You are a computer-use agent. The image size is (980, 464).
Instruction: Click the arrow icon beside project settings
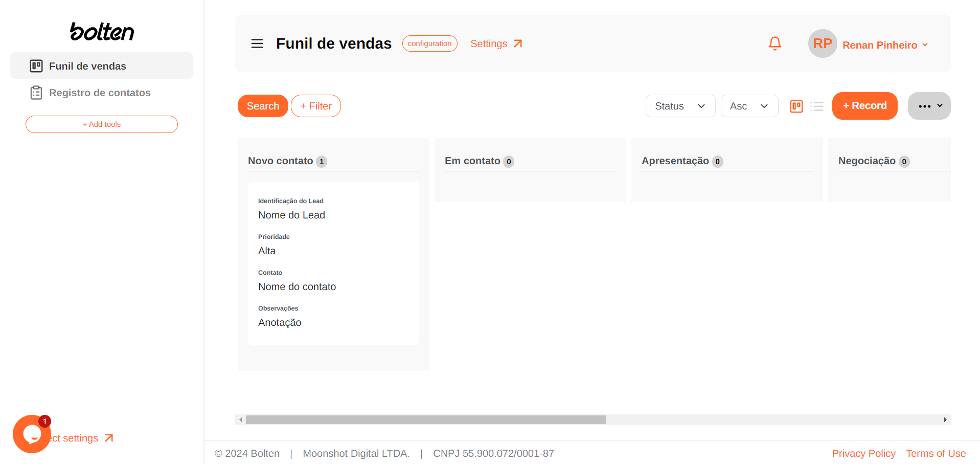109,438
